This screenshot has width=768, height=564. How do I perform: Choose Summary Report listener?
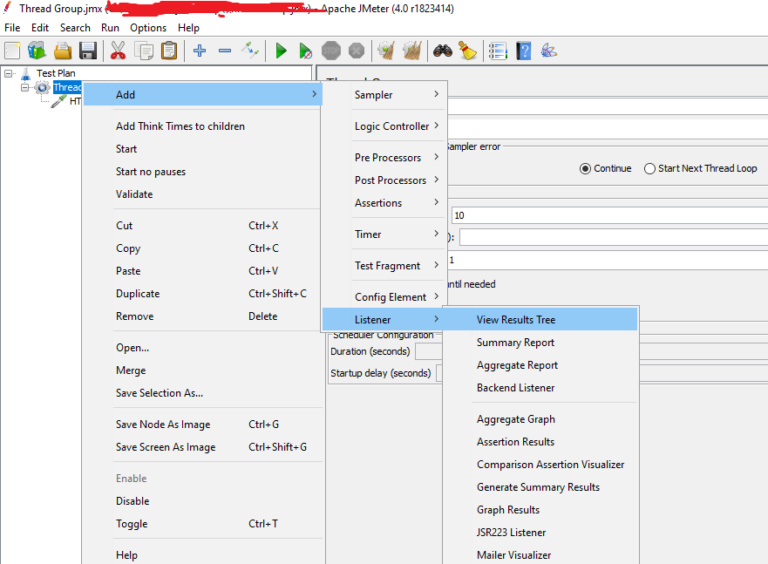tap(541, 342)
